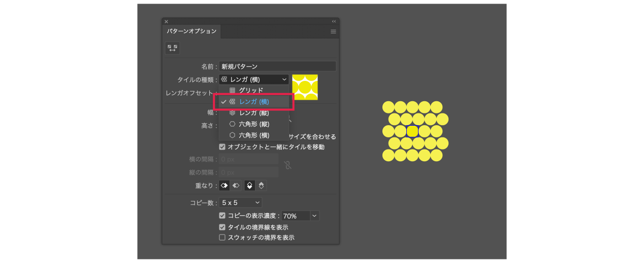This screenshot has width=644, height=262.
Task: Toggle オブジェクトと一緒にタイルを移動 checkbox
Action: click(222, 147)
